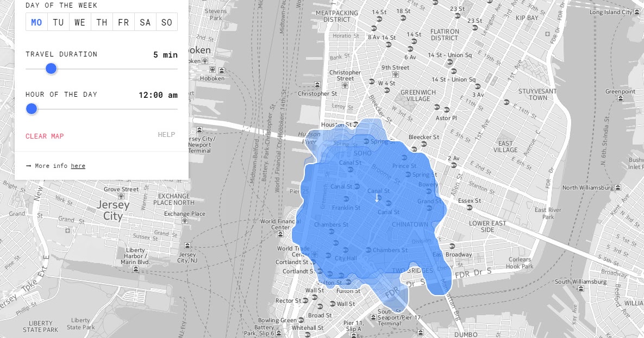Enable Saturday as the selected day
Screen dimensions: 644x338
click(145, 22)
